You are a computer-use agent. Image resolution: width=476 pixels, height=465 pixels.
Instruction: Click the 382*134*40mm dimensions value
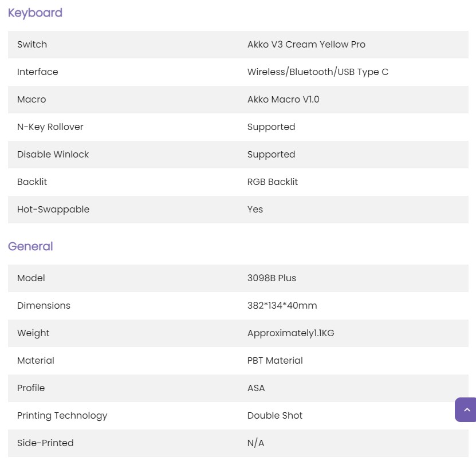pyautogui.click(x=282, y=305)
